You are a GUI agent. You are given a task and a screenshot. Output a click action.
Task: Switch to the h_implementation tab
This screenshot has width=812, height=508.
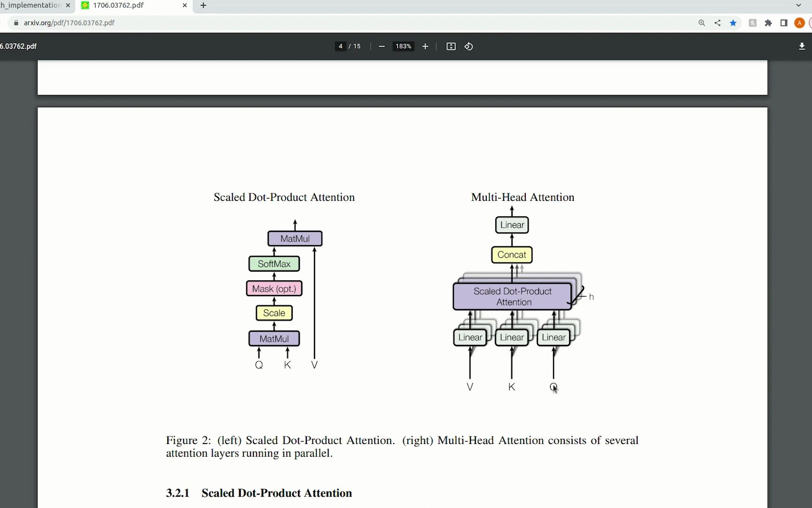point(31,5)
